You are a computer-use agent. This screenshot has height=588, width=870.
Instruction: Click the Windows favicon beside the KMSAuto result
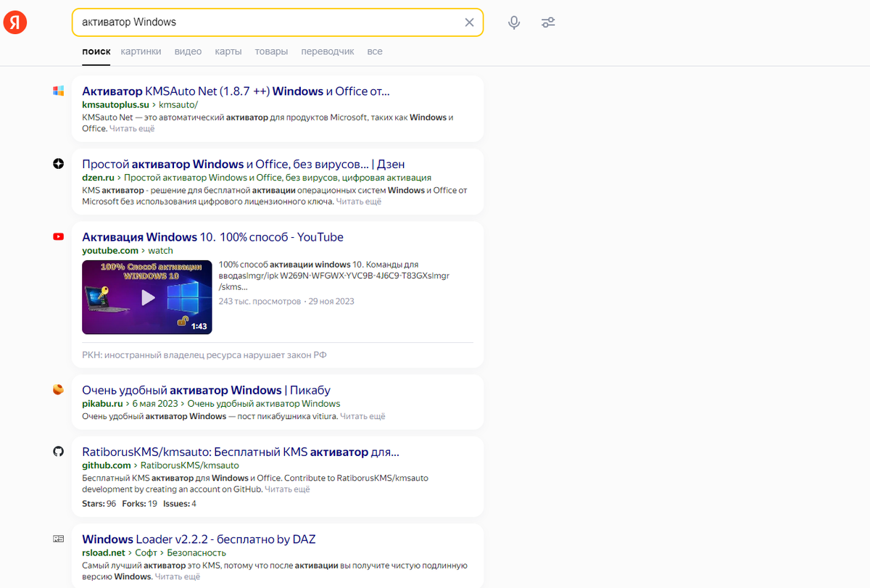pyautogui.click(x=59, y=91)
